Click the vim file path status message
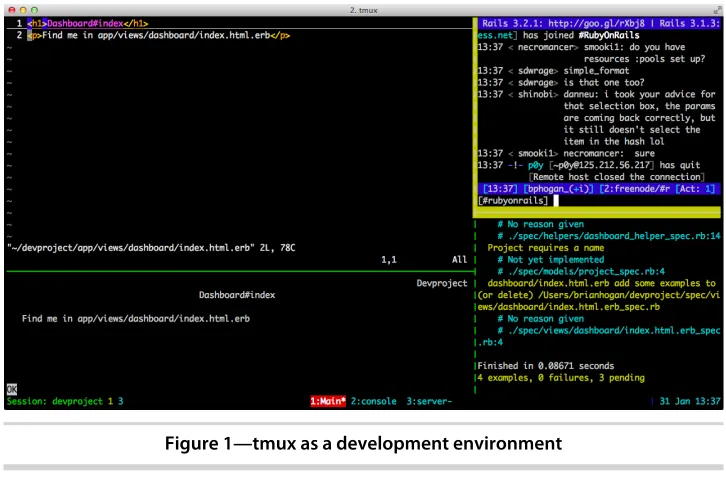 pos(151,248)
